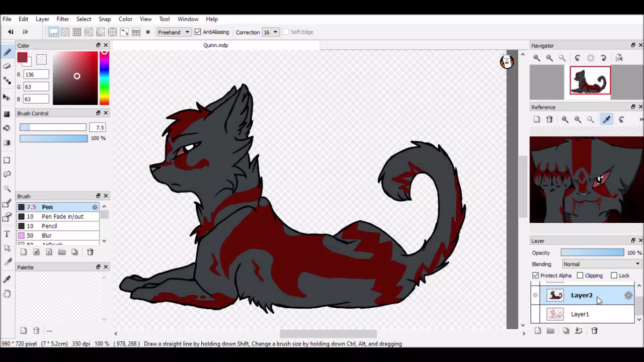
Task: Open the Window menu
Action: click(x=188, y=19)
